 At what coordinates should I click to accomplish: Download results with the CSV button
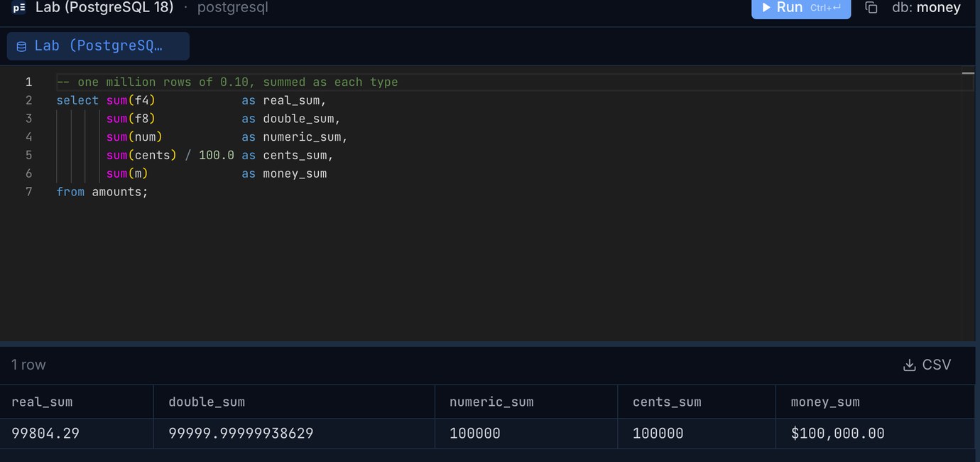click(927, 365)
